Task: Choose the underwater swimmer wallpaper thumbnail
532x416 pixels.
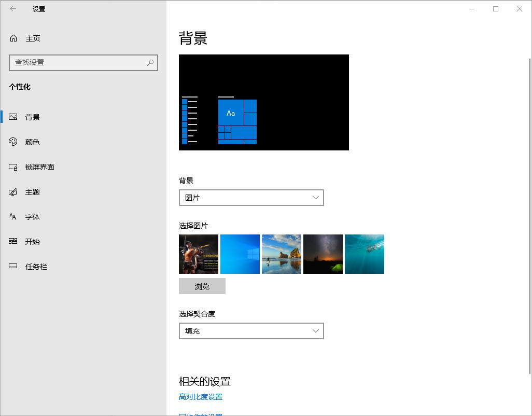Action: tap(364, 254)
